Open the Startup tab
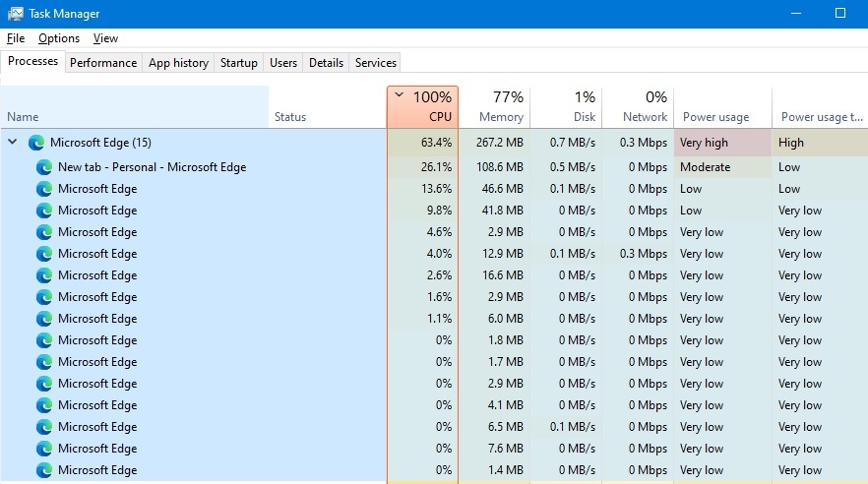The image size is (868, 484). (x=238, y=63)
